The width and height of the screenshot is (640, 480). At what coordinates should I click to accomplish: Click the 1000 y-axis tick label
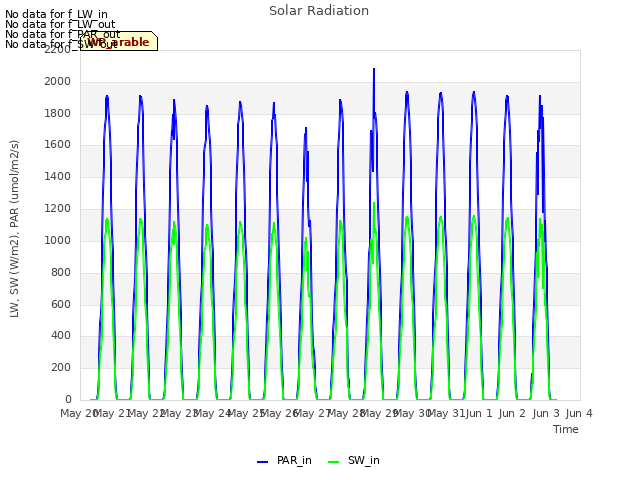tap(58, 240)
